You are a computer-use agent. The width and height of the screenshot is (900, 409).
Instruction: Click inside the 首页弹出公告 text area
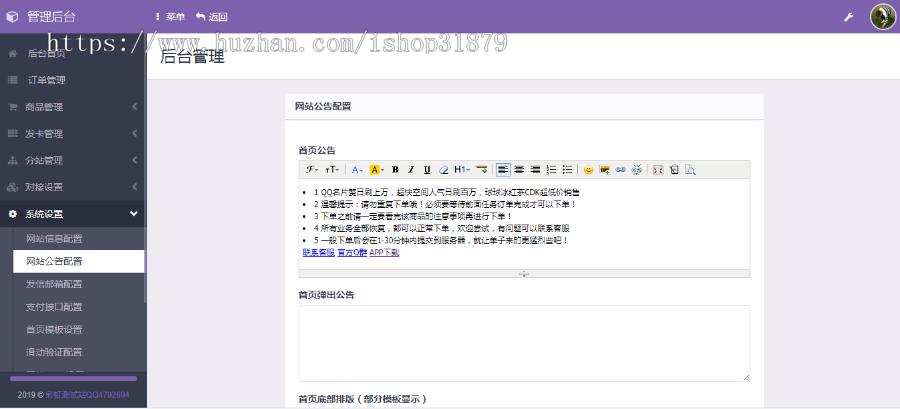[x=524, y=343]
